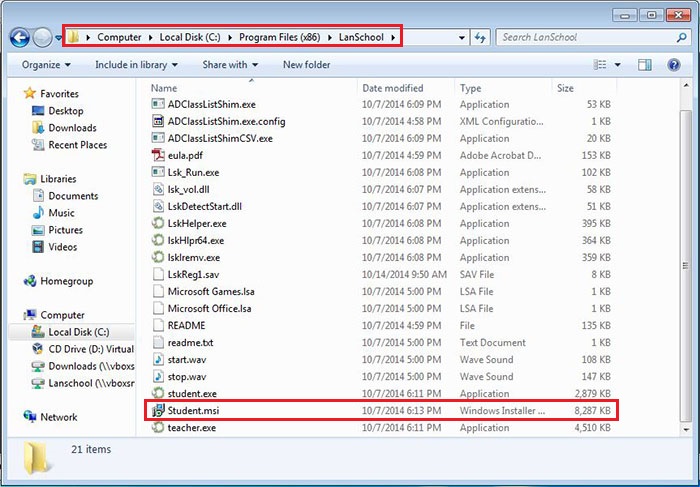Screen dimensions: 700x487
Task: Select the ADClassListShimCSV.exe file icon
Action: click(158, 138)
